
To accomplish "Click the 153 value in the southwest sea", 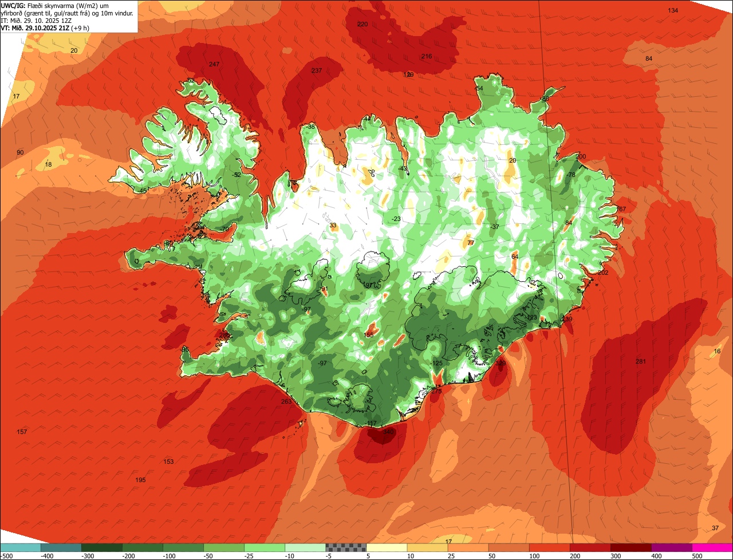I will (x=168, y=462).
